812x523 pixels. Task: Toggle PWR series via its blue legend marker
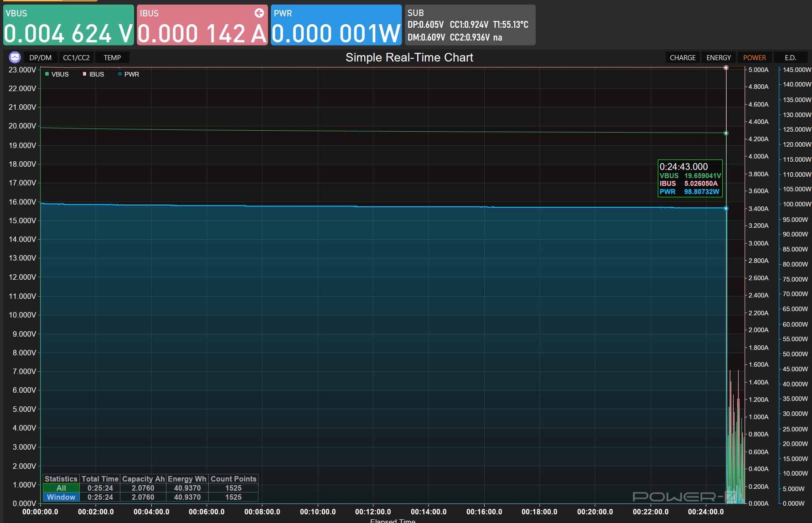pyautogui.click(x=120, y=74)
